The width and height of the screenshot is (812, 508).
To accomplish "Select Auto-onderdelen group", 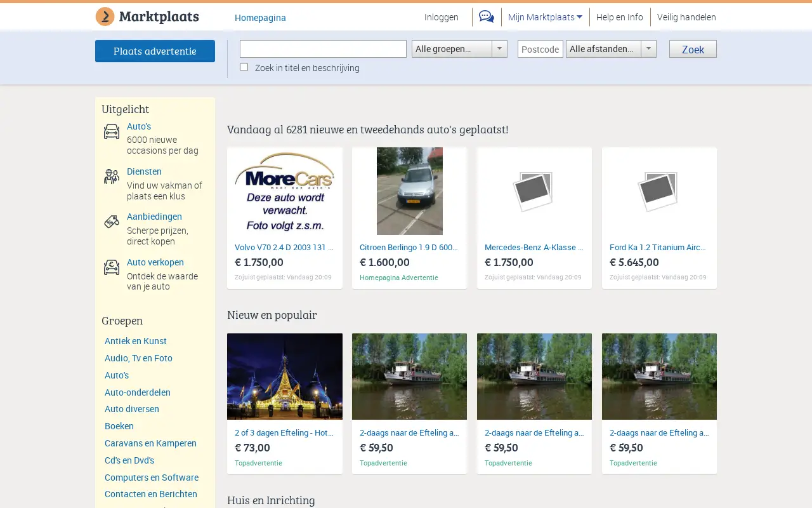I will pos(138,392).
